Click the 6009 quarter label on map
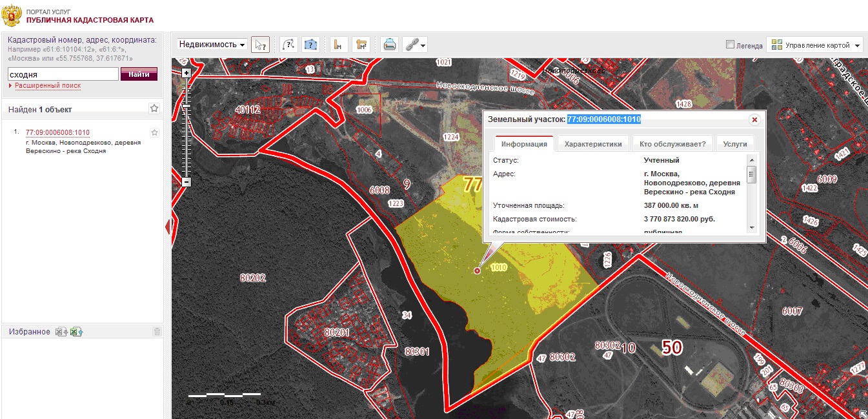The width and height of the screenshot is (868, 419). pyautogui.click(x=827, y=179)
